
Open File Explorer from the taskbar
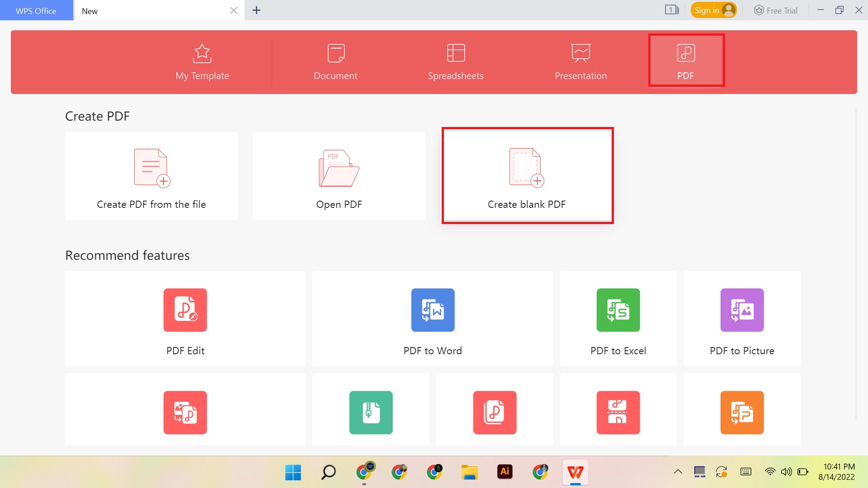pos(470,472)
